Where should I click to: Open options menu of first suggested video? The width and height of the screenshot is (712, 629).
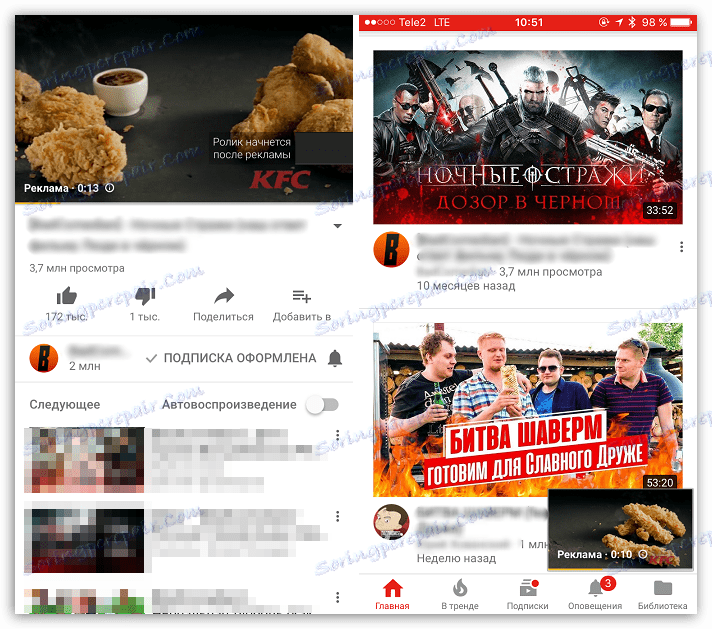pyautogui.click(x=337, y=436)
